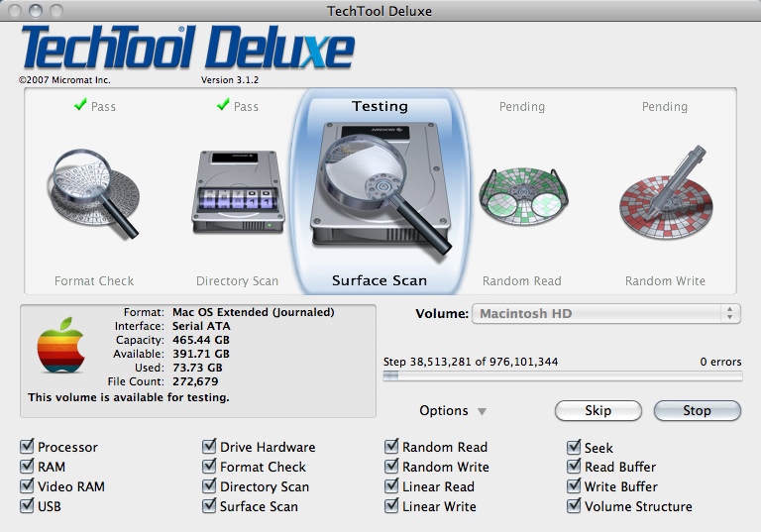Click the '73.73 GB' used value
The image size is (761, 532).
197,368
